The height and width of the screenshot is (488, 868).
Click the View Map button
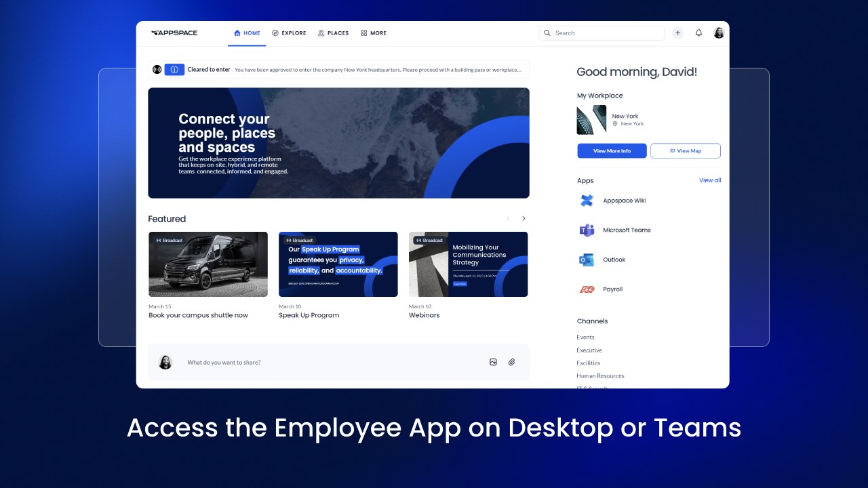[x=686, y=150]
